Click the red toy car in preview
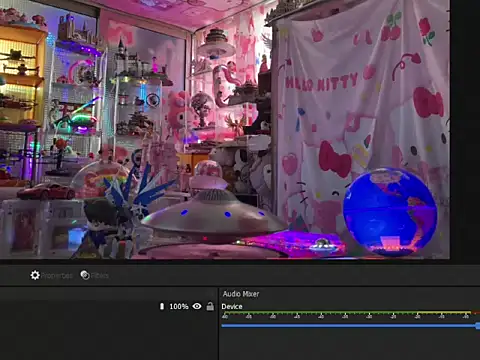Screen dimensions: 480x360 coord(46,191)
